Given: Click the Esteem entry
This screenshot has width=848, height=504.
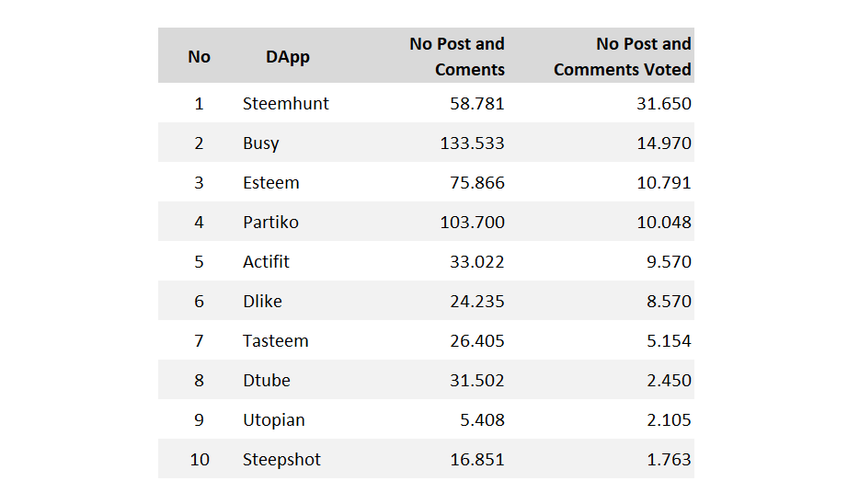Looking at the screenshot, I should [271, 183].
